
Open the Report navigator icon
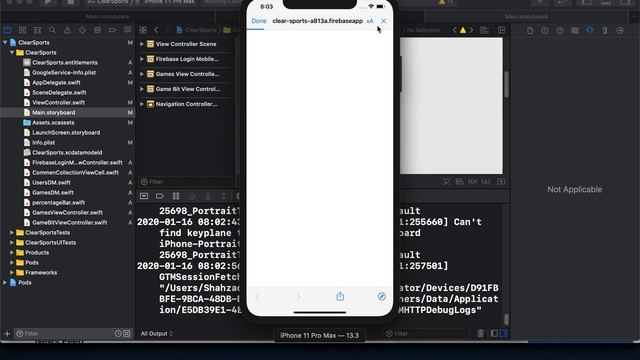pos(127,30)
